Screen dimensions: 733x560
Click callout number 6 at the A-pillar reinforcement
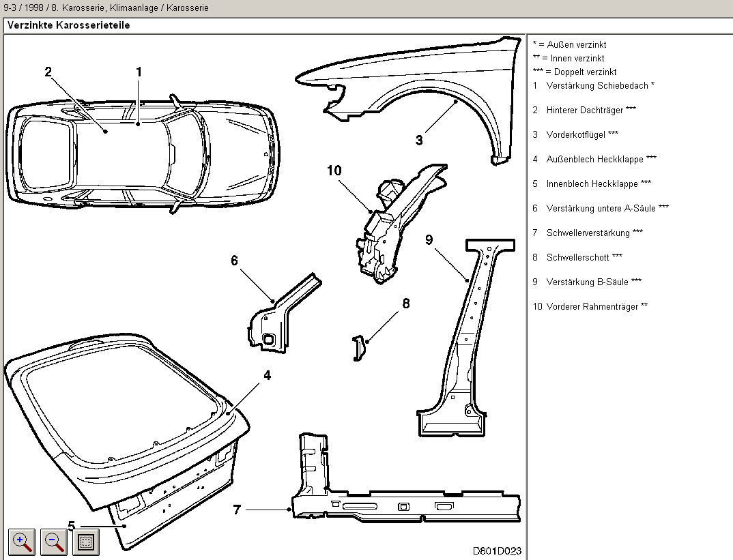tap(234, 261)
